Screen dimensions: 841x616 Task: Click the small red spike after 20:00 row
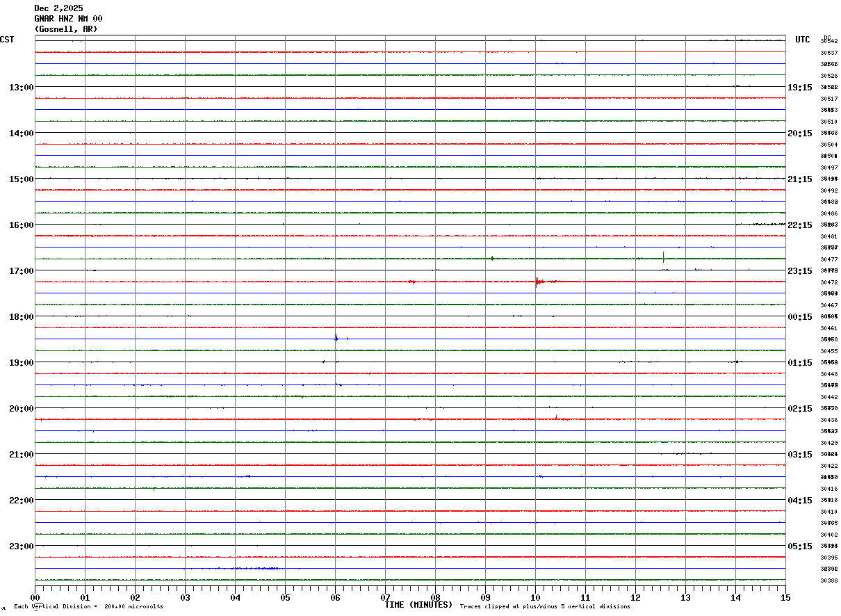[557, 417]
